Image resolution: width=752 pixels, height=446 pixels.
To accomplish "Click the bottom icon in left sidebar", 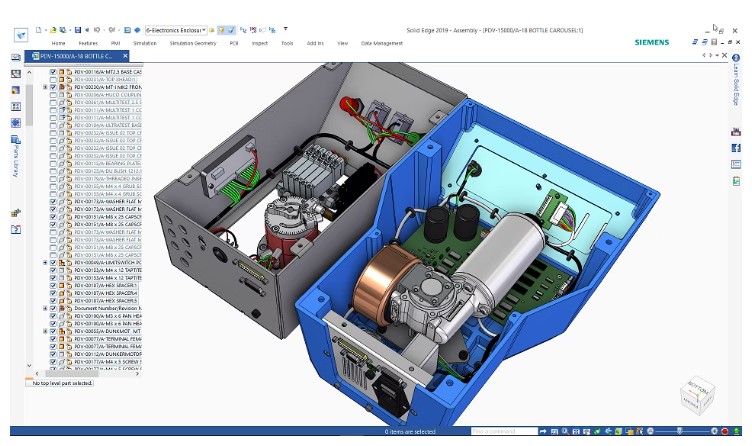I will [16, 229].
